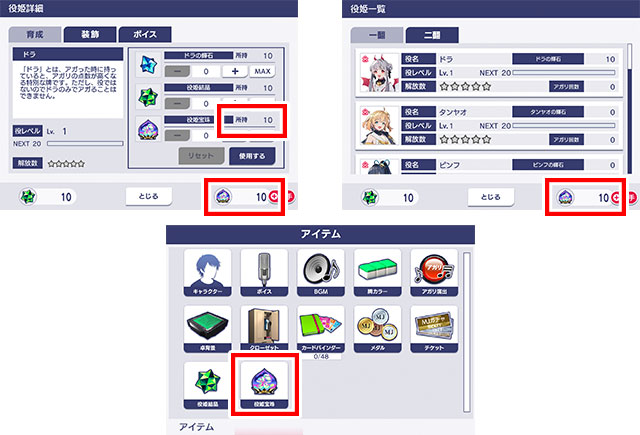This screenshot has height=435, width=640.
Task: Open the キャラクター item category
Action: point(207,273)
